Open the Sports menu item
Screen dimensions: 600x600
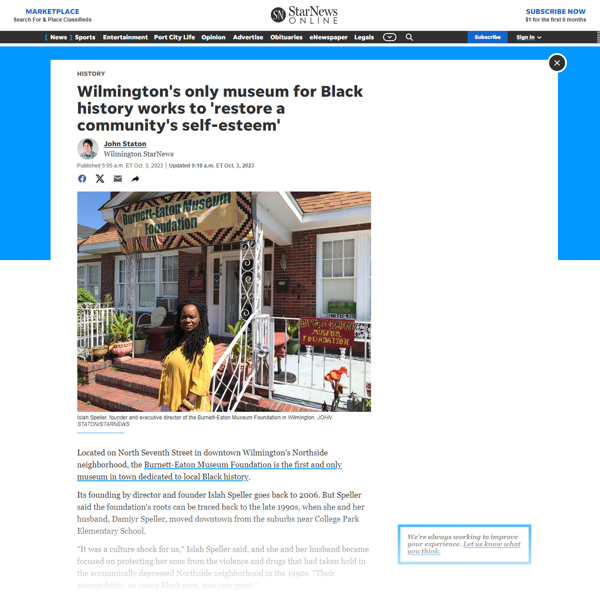[85, 37]
